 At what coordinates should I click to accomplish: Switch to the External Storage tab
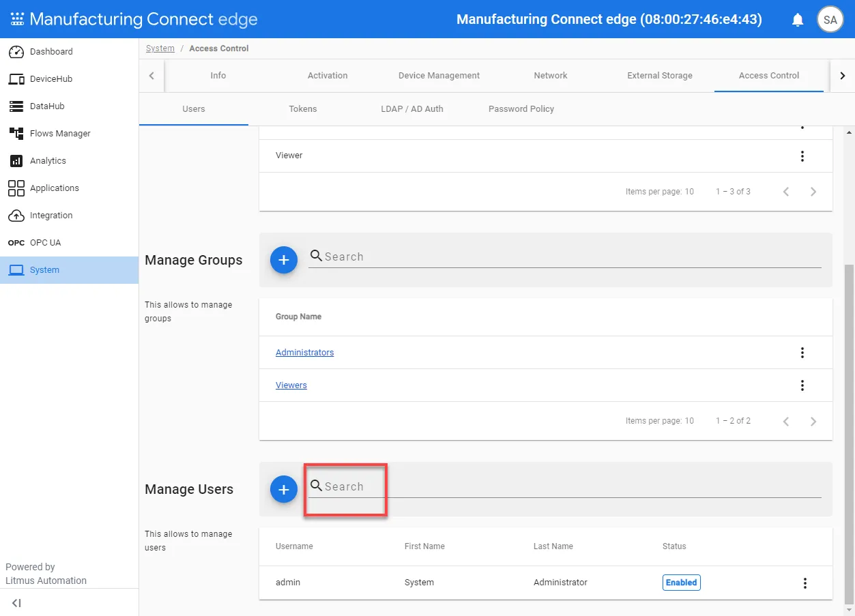(660, 76)
